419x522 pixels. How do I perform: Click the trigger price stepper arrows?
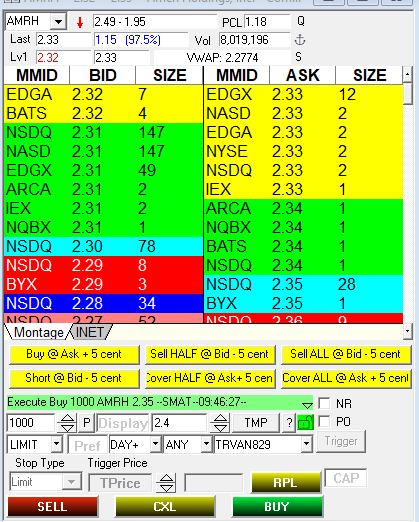166,483
